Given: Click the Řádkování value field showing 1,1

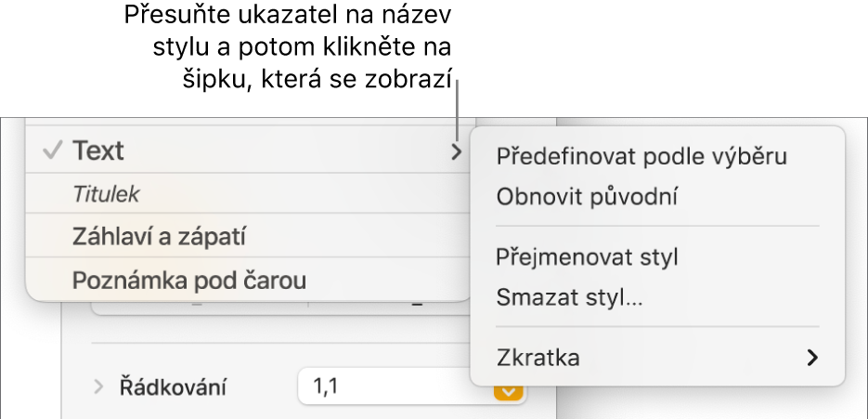Looking at the screenshot, I should [390, 386].
